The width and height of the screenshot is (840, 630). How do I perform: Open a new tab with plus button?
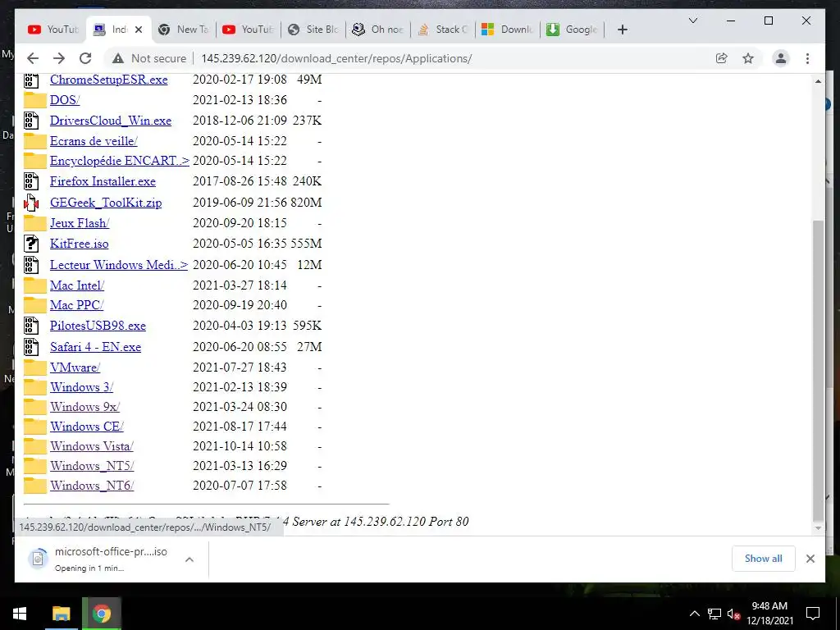point(622,30)
